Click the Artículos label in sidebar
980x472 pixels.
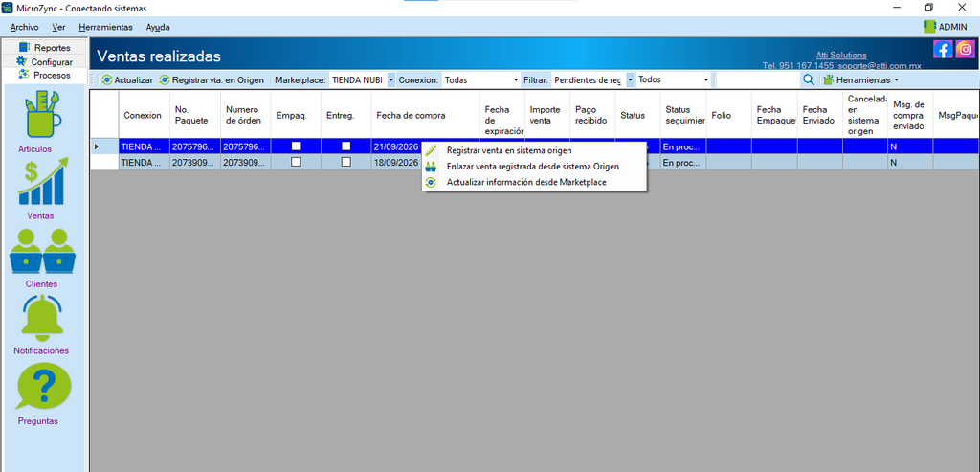(x=35, y=148)
